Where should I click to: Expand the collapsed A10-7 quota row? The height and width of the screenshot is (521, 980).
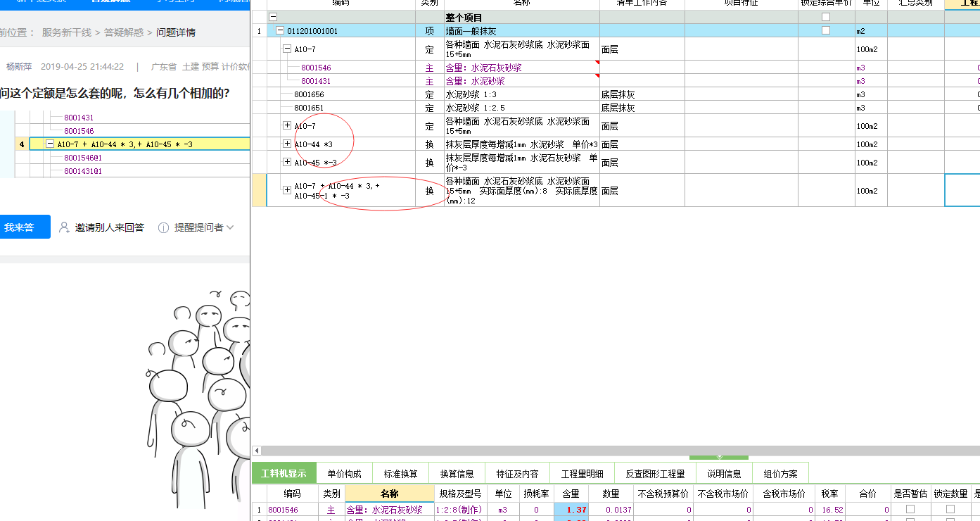point(286,125)
